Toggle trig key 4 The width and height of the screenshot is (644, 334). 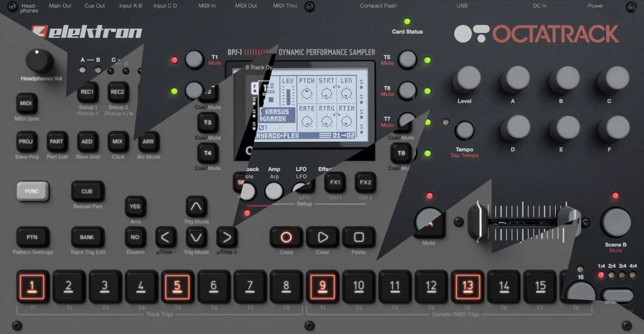141,287
